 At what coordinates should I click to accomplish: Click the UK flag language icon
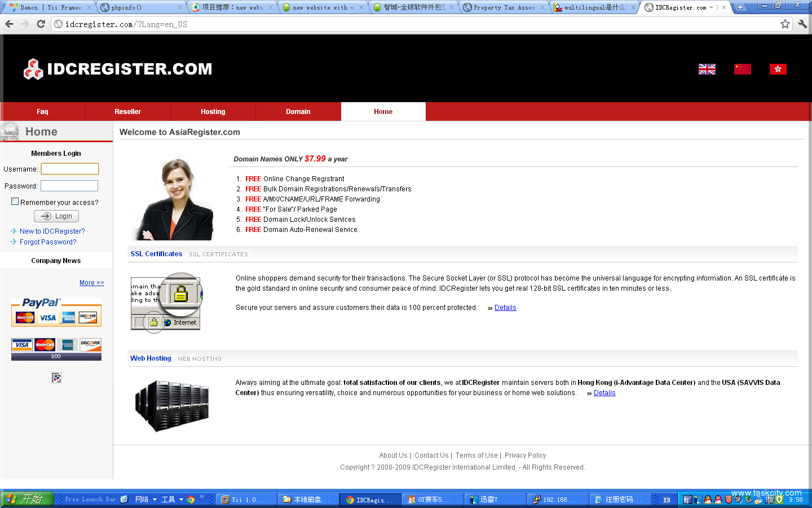(707, 69)
